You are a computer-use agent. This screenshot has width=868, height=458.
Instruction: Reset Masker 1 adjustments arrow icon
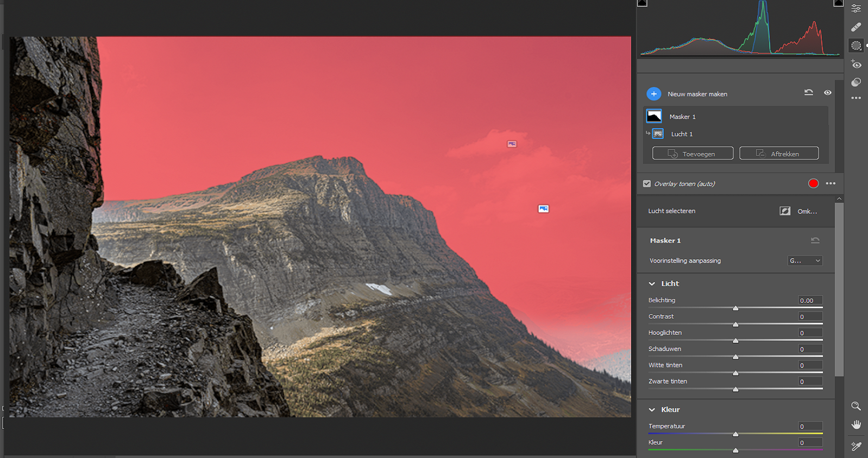[x=815, y=240]
